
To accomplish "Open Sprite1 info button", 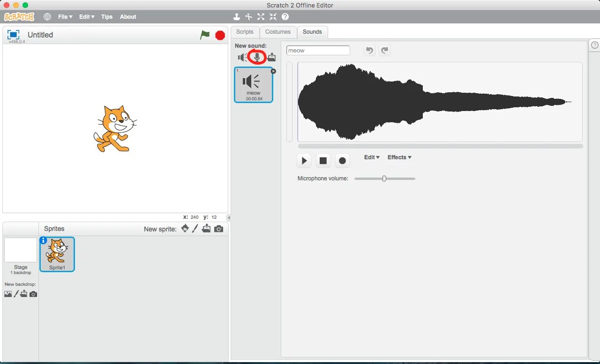I will [x=44, y=240].
